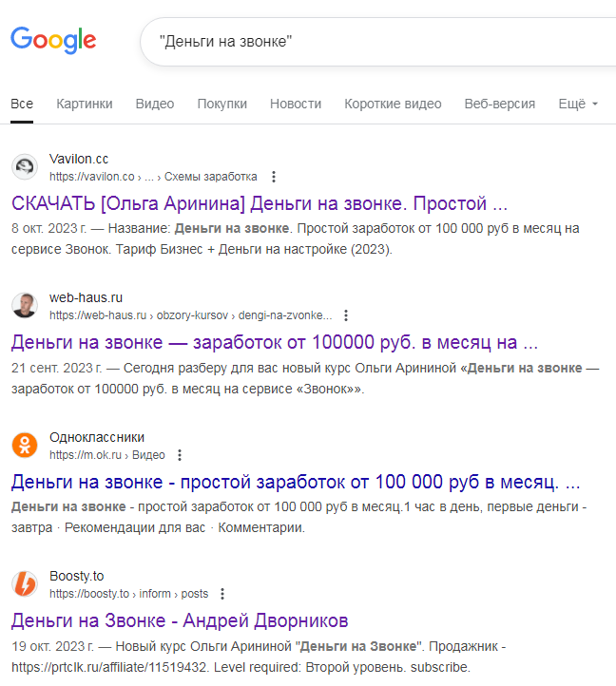
Task: Open the Покупки tab
Action: 222,104
